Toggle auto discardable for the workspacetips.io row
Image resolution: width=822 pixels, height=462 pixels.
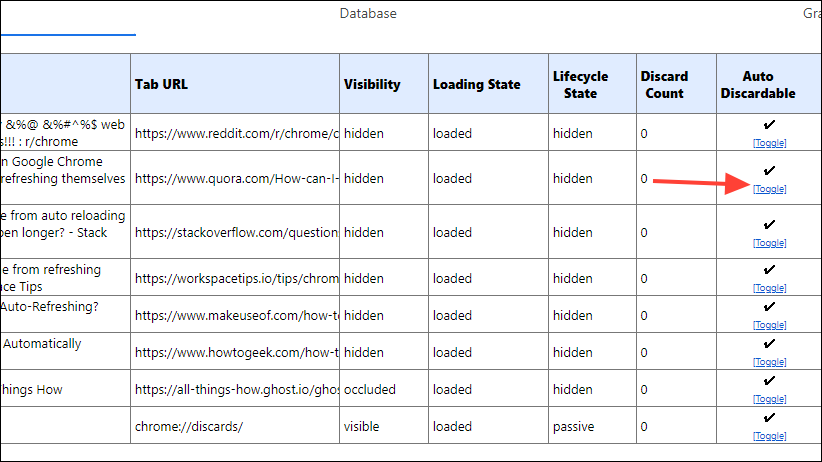769,288
